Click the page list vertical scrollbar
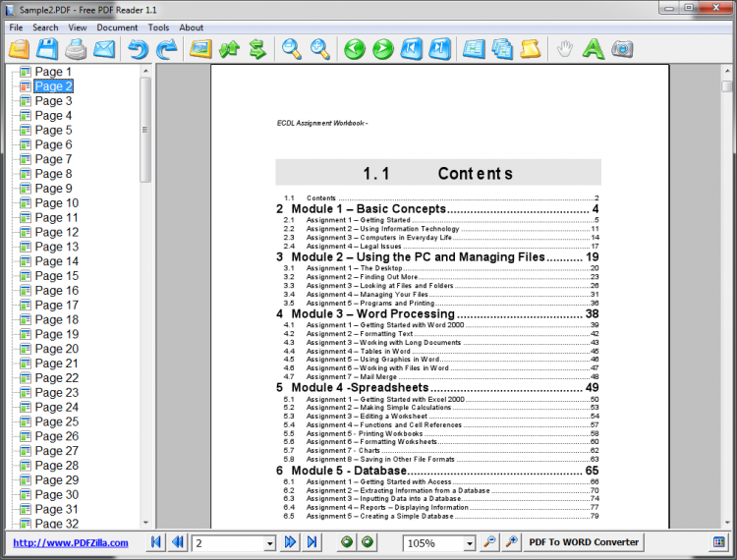The image size is (737, 560). (145, 295)
